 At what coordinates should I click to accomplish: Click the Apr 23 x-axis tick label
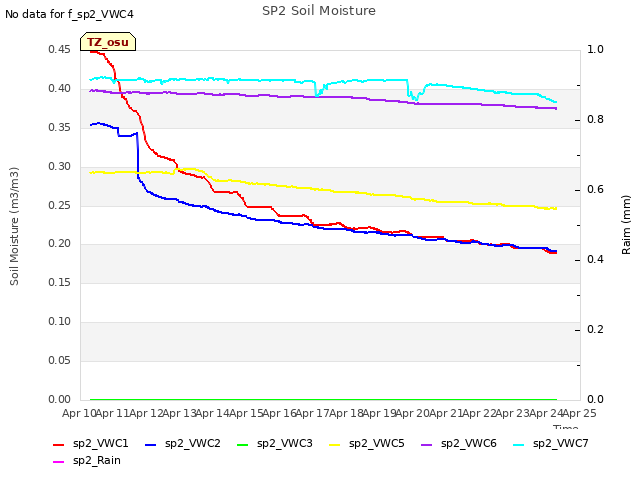click(x=513, y=414)
